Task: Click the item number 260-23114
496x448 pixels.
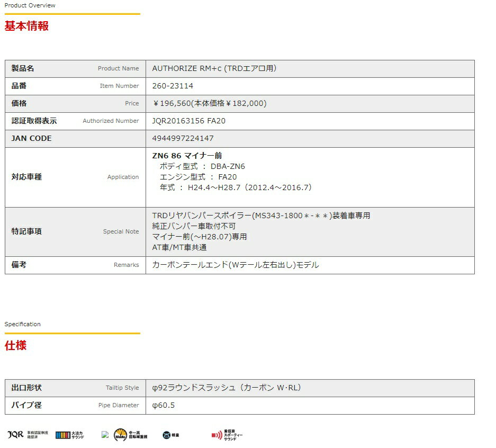Action: [x=173, y=86]
